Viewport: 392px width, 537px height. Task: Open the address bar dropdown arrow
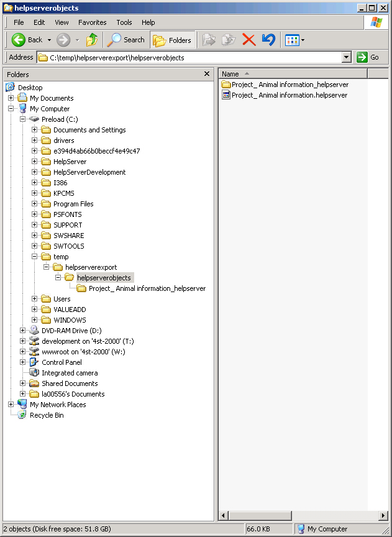347,58
